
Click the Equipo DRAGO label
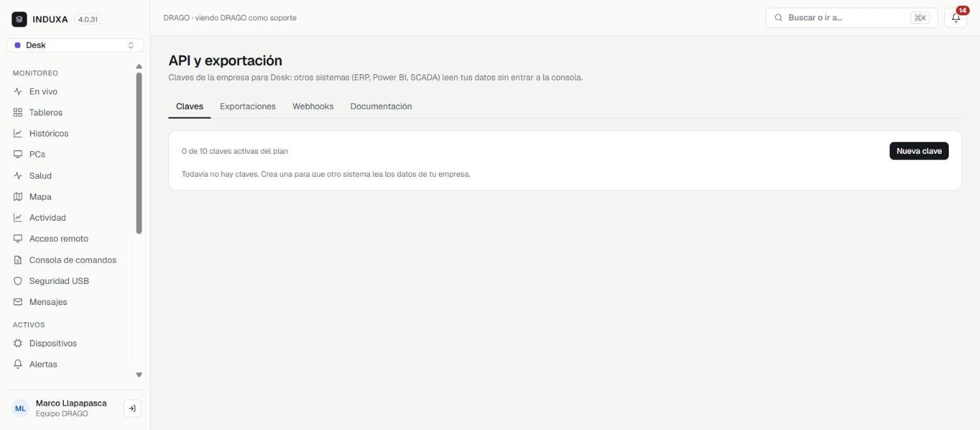tap(62, 414)
